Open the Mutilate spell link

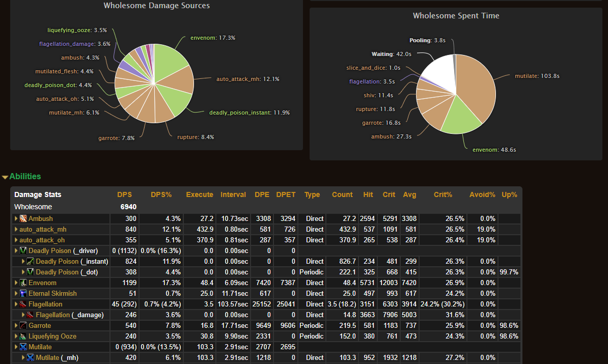(40, 347)
